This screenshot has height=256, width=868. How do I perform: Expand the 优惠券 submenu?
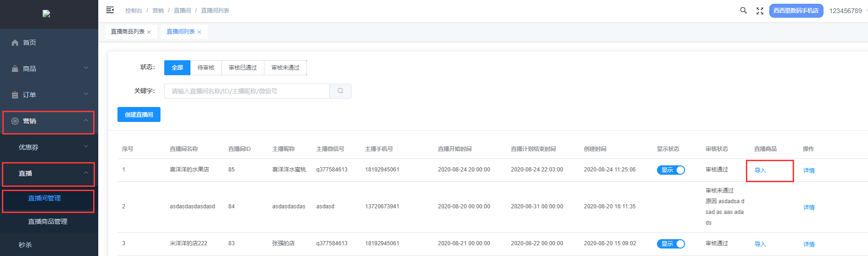click(49, 147)
